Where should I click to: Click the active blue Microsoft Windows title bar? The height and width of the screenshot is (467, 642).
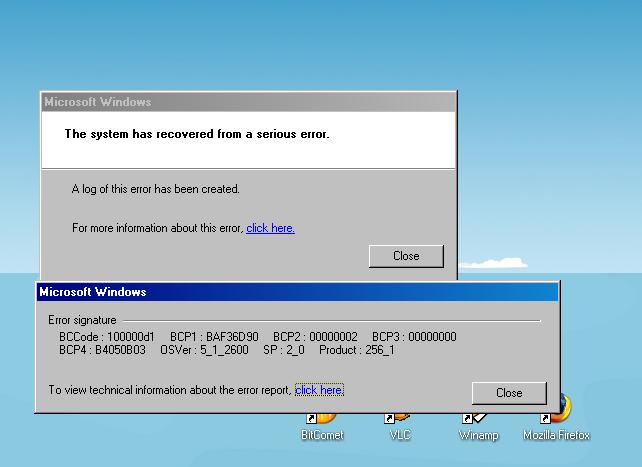coord(297,292)
